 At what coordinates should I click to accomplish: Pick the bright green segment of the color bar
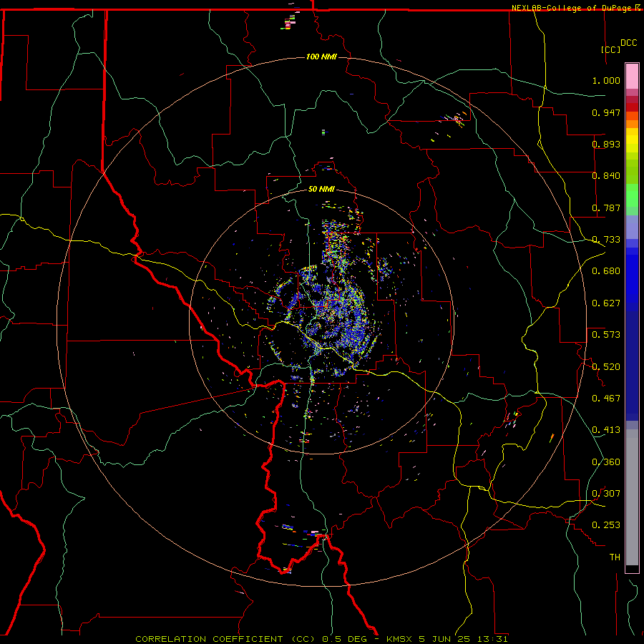coord(632,195)
